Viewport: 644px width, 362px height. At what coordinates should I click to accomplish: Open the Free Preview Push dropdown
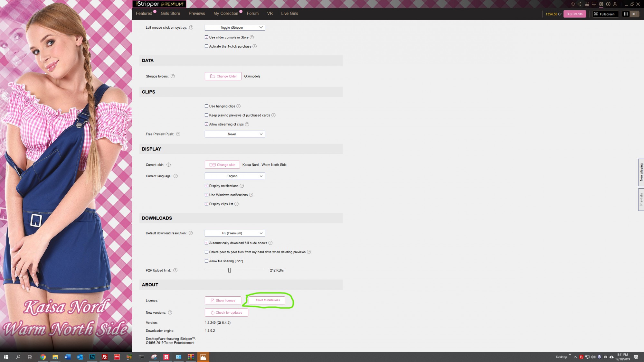[x=235, y=134]
